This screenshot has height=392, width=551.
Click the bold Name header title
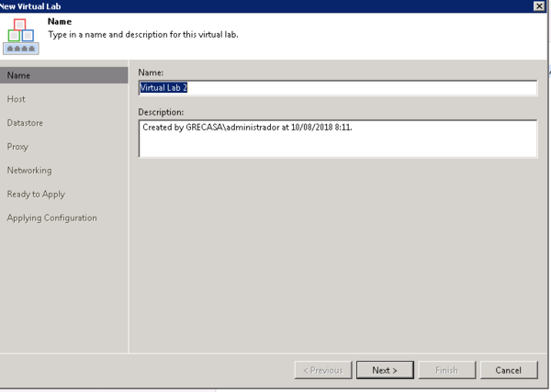click(60, 20)
